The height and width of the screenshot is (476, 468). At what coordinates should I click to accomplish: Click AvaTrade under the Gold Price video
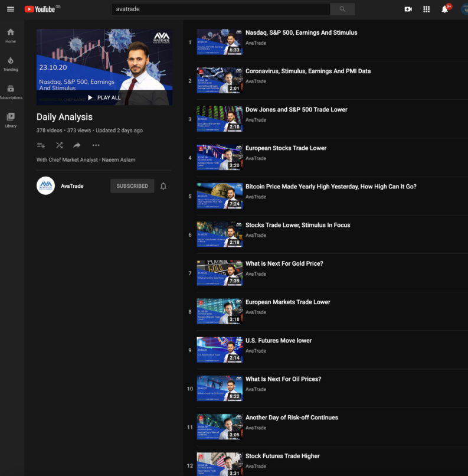(x=256, y=274)
